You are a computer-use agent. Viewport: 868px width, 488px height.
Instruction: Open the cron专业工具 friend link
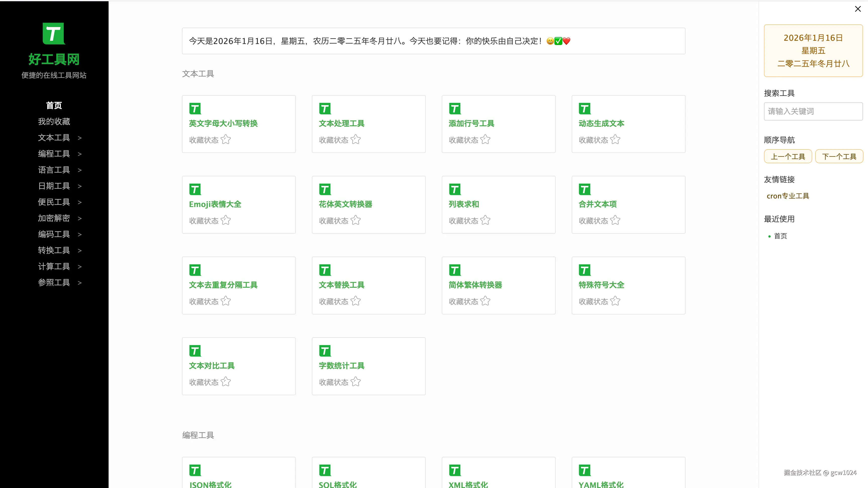(788, 196)
